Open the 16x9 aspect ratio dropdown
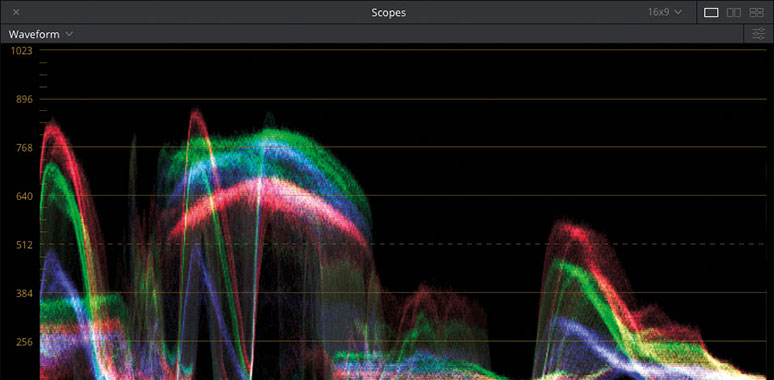Screen dimensions: 774x380 pyautogui.click(x=664, y=12)
